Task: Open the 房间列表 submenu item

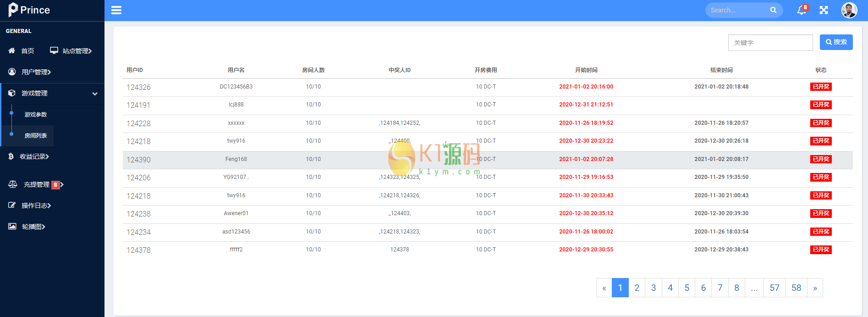Action: (x=36, y=136)
